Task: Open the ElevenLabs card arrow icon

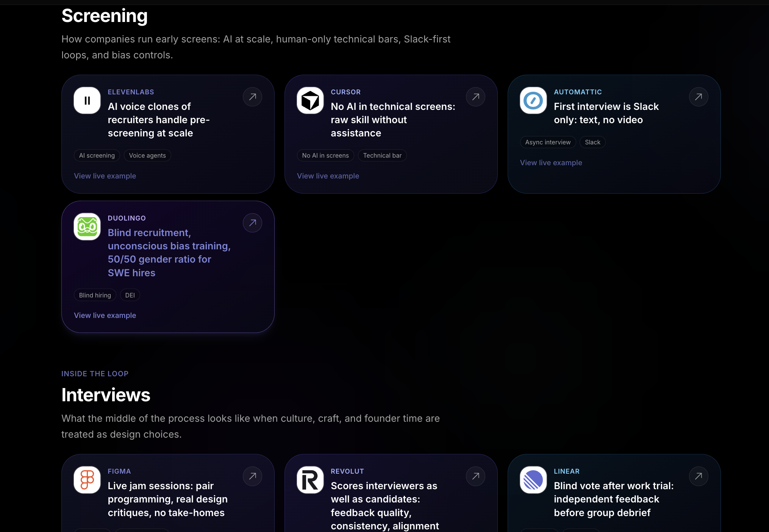Action: click(253, 97)
